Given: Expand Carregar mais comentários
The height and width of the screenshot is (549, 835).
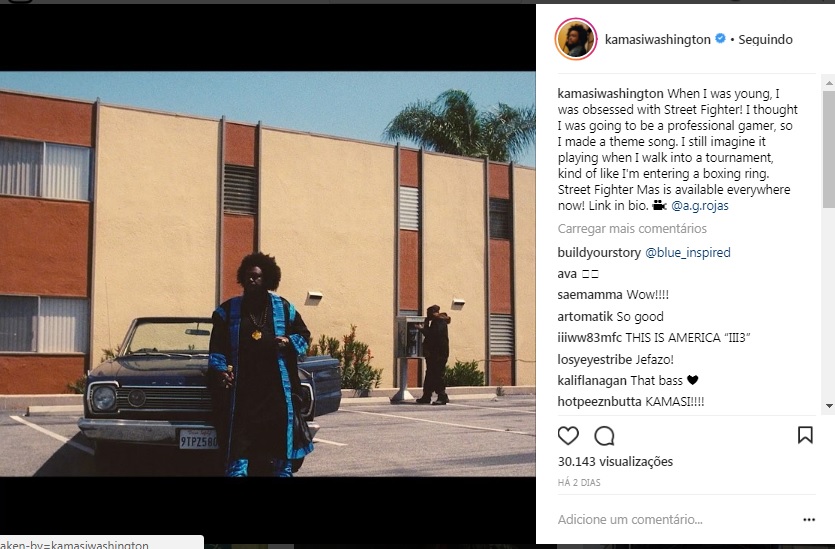Looking at the screenshot, I should [632, 228].
